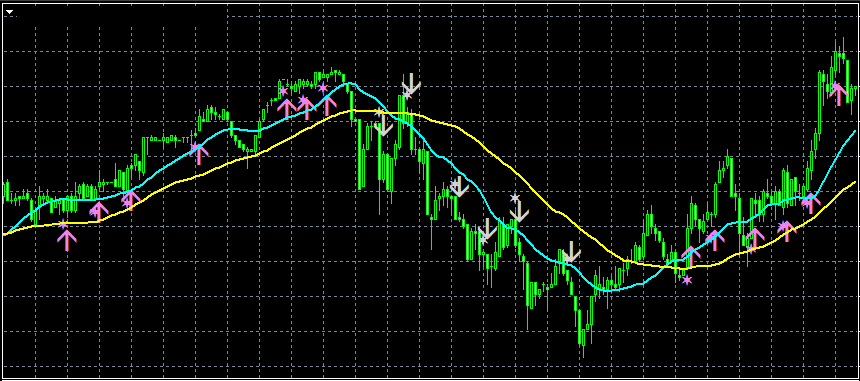The height and width of the screenshot is (381, 860).
Task: Click the last white down arrow before the bottom
Action: (x=571, y=252)
